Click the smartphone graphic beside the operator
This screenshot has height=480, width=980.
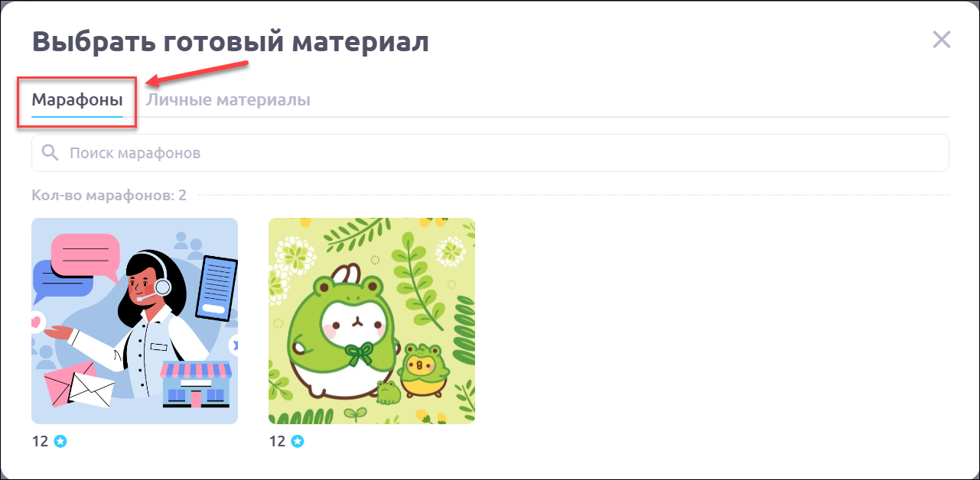click(217, 287)
